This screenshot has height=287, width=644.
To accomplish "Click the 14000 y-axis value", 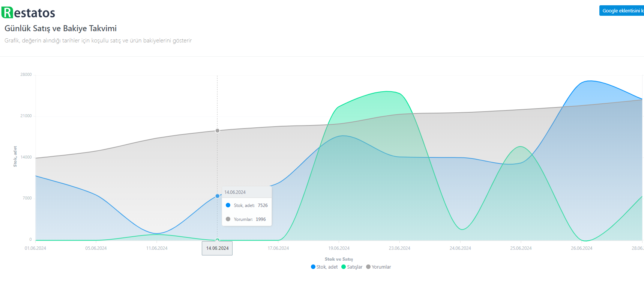I will [26, 157].
